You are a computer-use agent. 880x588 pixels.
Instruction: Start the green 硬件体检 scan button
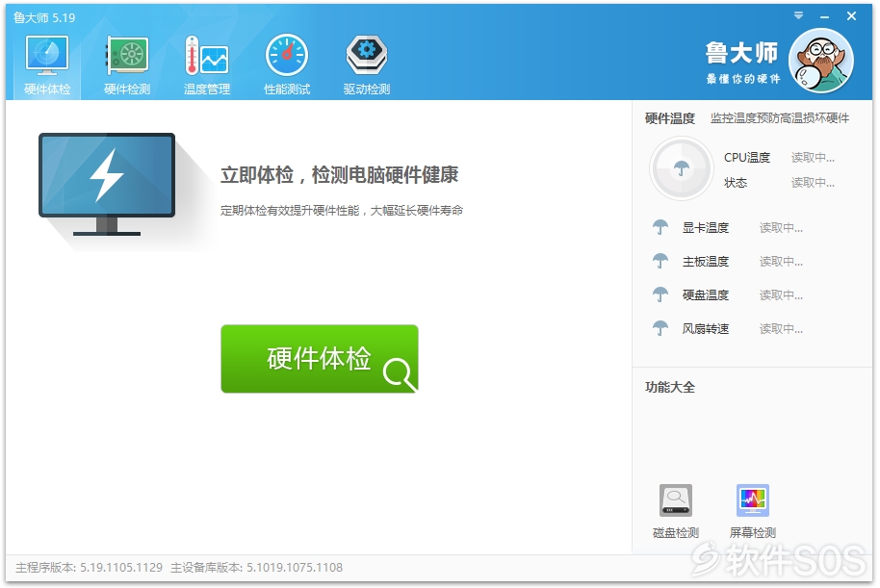pyautogui.click(x=320, y=359)
